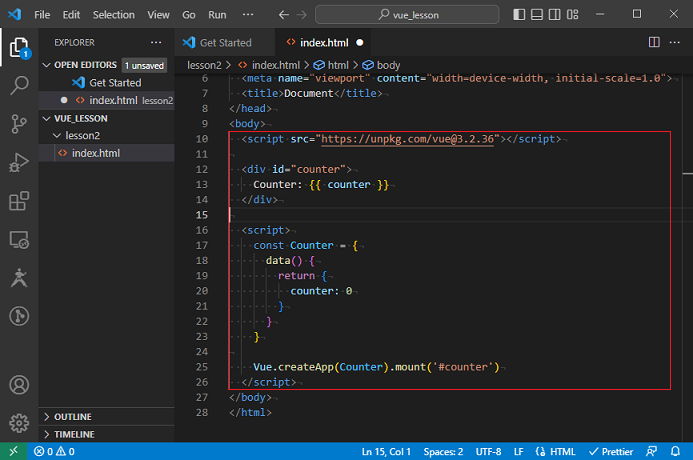
Task: Select the index.html editor tab
Action: point(324,43)
